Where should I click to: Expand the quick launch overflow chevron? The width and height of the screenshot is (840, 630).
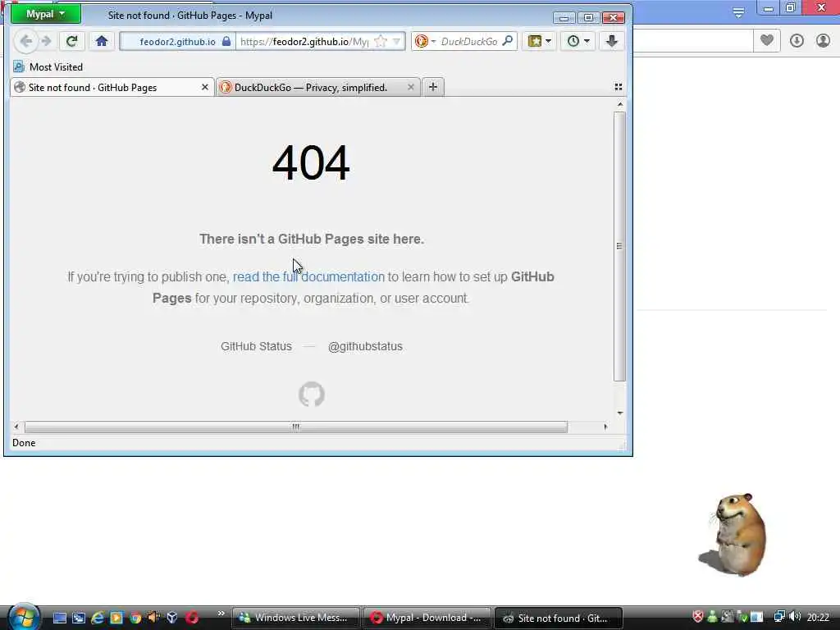coord(221,614)
